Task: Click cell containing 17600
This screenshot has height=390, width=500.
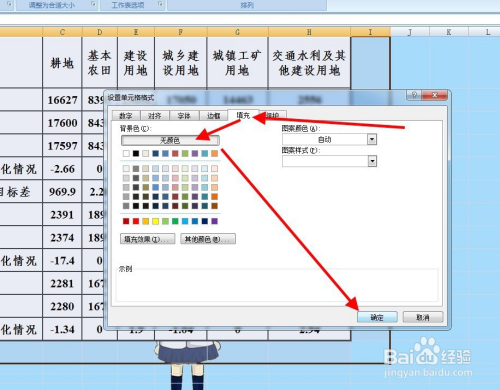Action: 62,123
